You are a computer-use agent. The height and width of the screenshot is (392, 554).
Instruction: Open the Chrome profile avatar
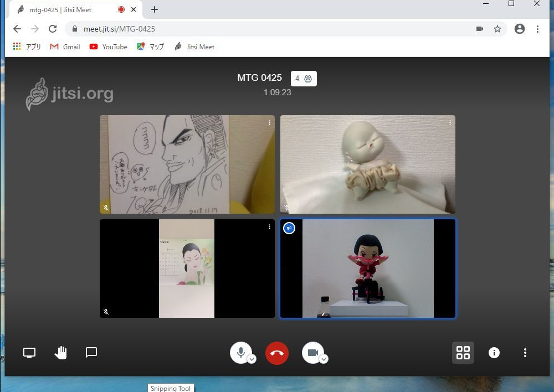tap(520, 29)
